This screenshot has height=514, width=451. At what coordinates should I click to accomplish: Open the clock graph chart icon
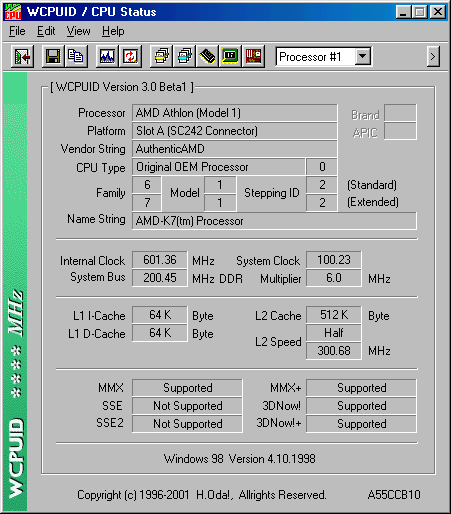107,56
